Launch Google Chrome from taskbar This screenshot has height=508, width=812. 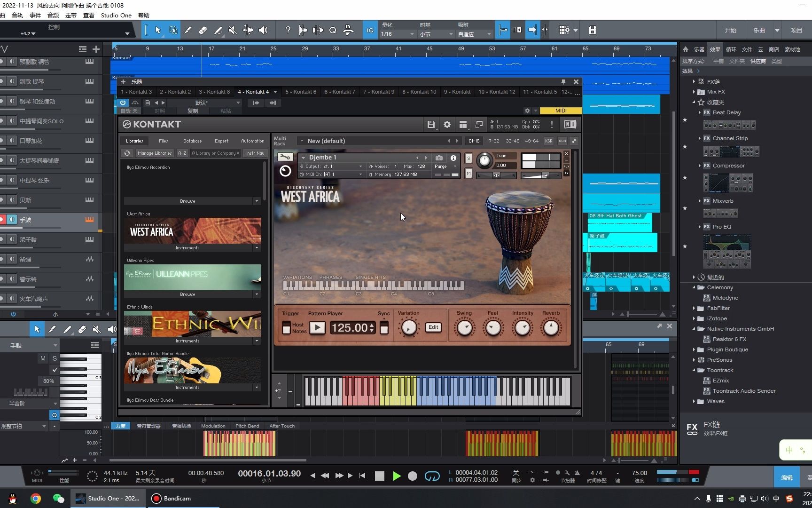pos(36,499)
